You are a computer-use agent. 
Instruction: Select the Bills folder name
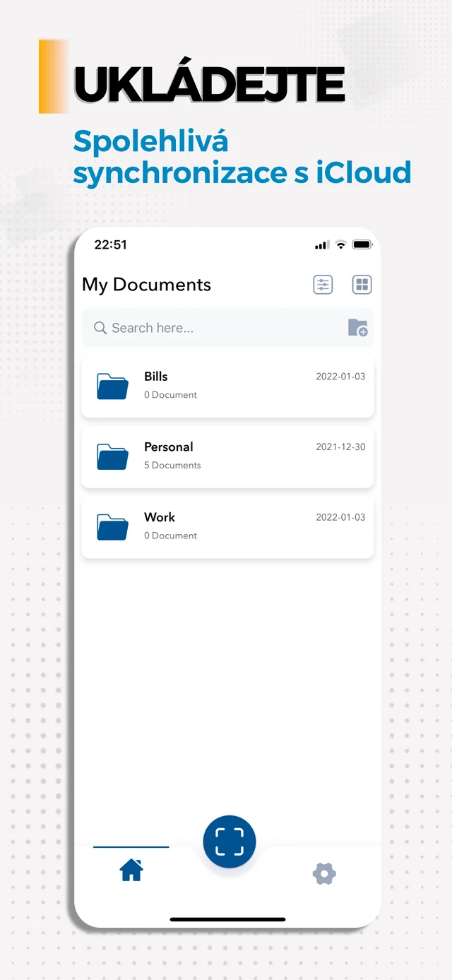pos(156,377)
